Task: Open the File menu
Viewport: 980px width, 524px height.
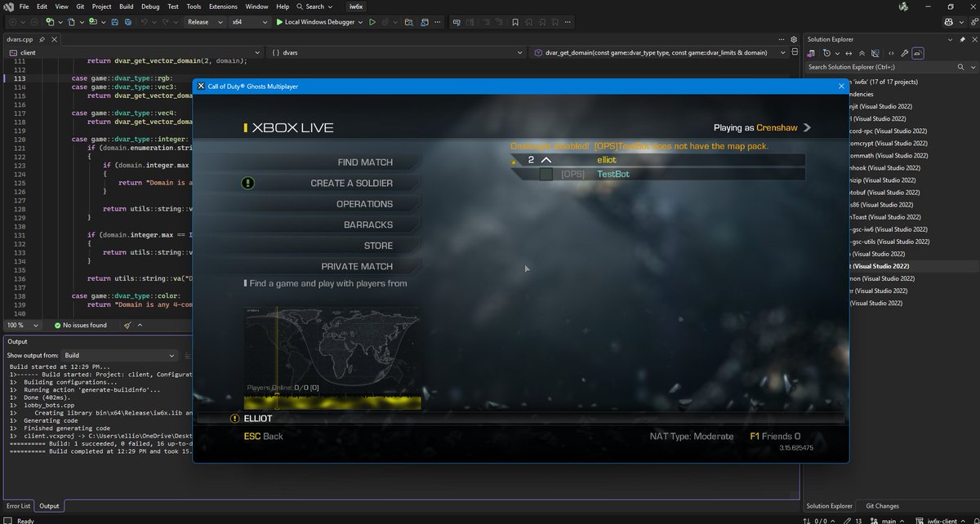Action: [24, 7]
